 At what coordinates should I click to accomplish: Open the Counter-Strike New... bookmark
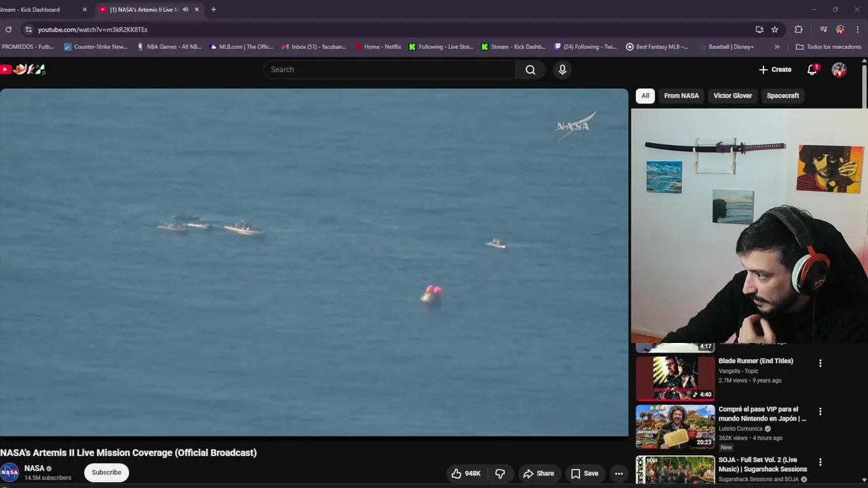(96, 47)
